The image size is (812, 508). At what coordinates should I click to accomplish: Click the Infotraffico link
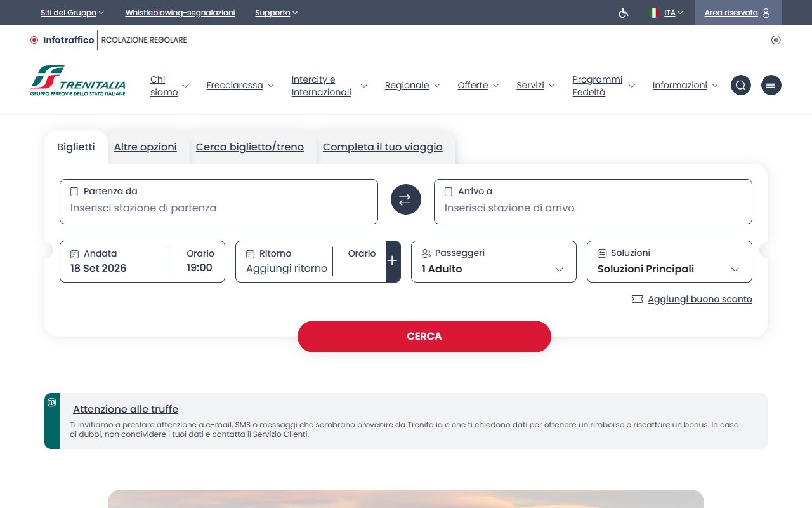(69, 40)
